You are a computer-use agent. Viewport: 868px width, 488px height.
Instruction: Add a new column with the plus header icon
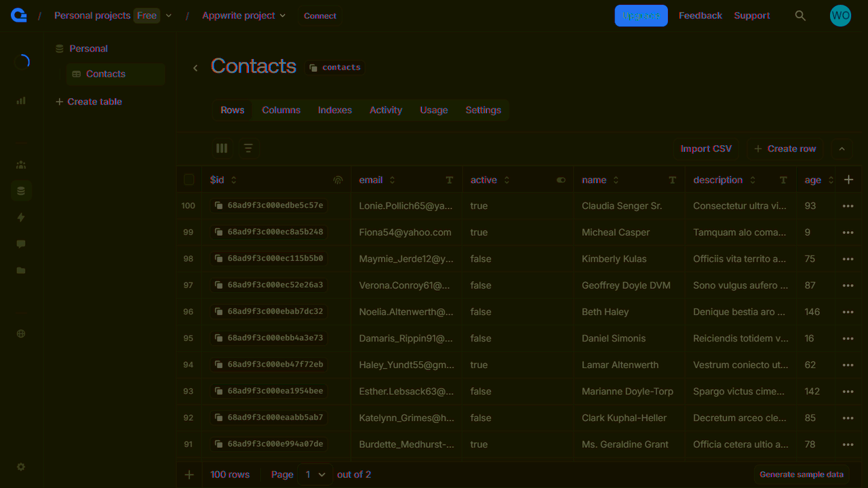point(848,180)
